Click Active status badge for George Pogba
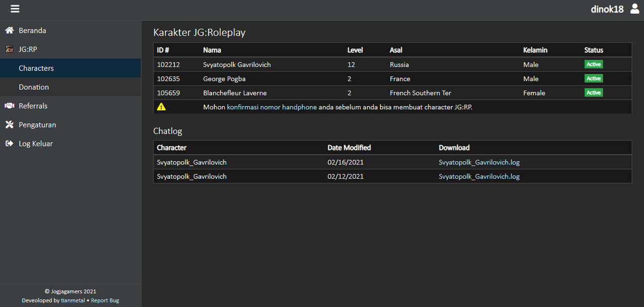This screenshot has width=644, height=307. (x=594, y=79)
